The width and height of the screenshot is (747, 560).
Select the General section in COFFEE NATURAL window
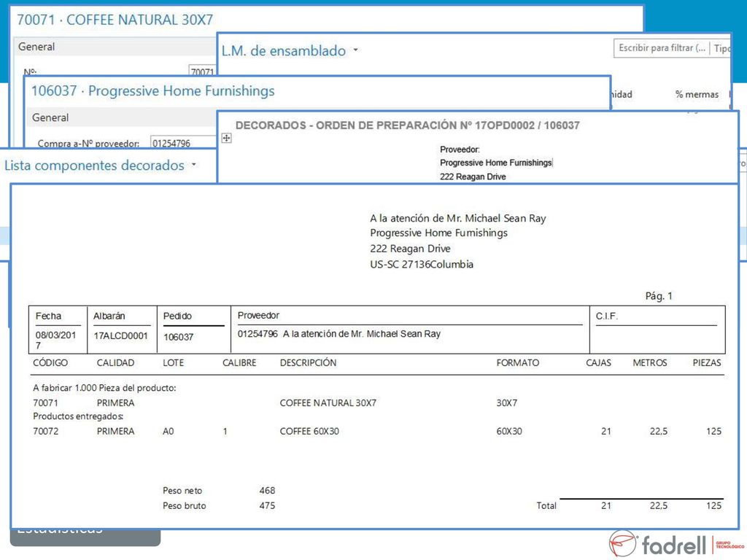click(36, 47)
